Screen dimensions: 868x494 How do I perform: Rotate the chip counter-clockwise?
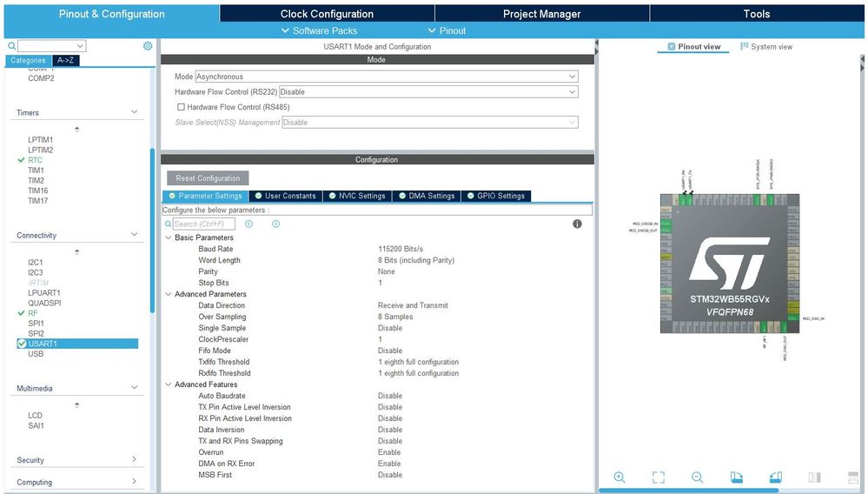pyautogui.click(x=775, y=477)
